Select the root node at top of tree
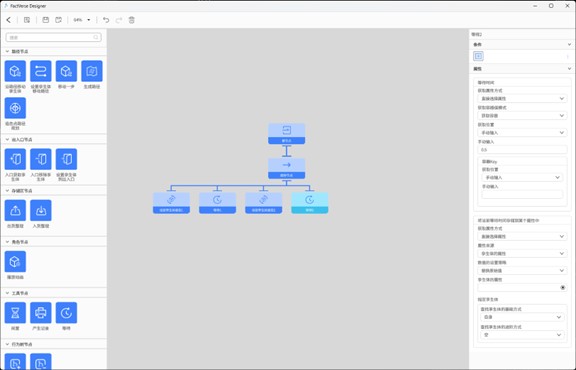The height and width of the screenshot is (370, 576). (x=287, y=134)
